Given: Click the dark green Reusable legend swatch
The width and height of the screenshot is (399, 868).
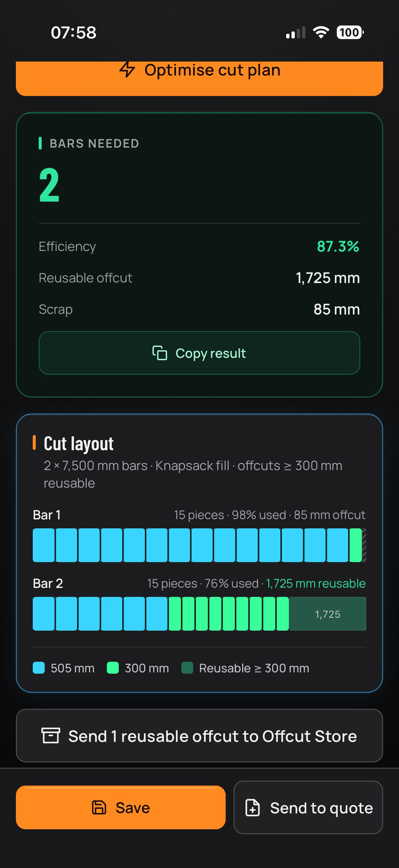Looking at the screenshot, I should click(187, 668).
